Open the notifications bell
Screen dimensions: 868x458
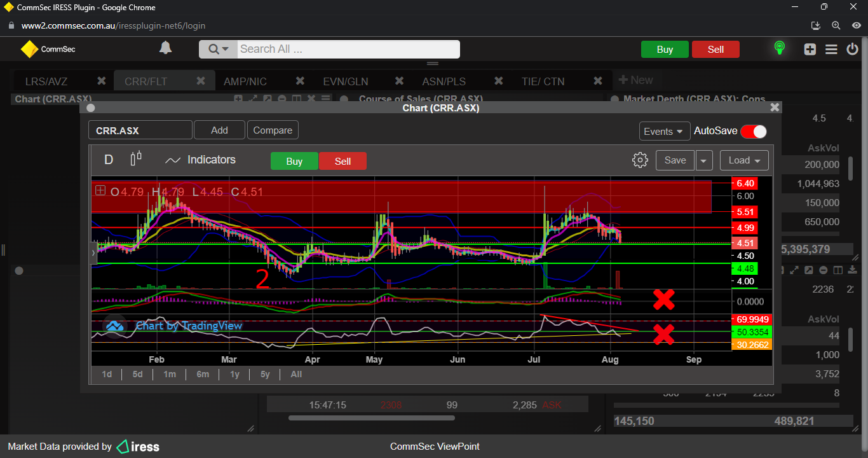165,48
